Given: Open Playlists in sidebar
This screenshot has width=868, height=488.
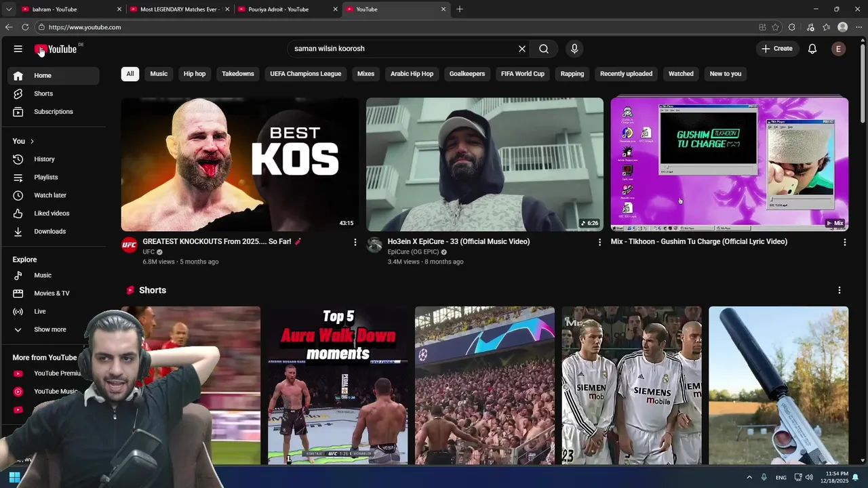Looking at the screenshot, I should (53, 177).
